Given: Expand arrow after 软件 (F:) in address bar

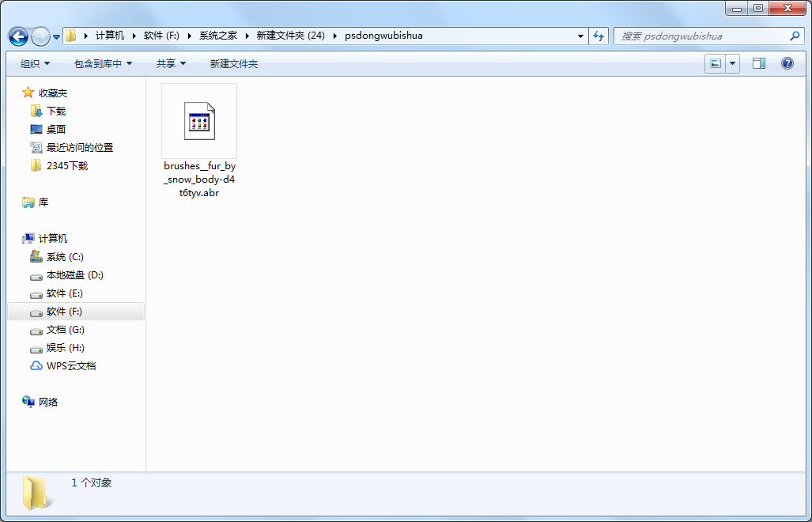Looking at the screenshot, I should coord(190,36).
